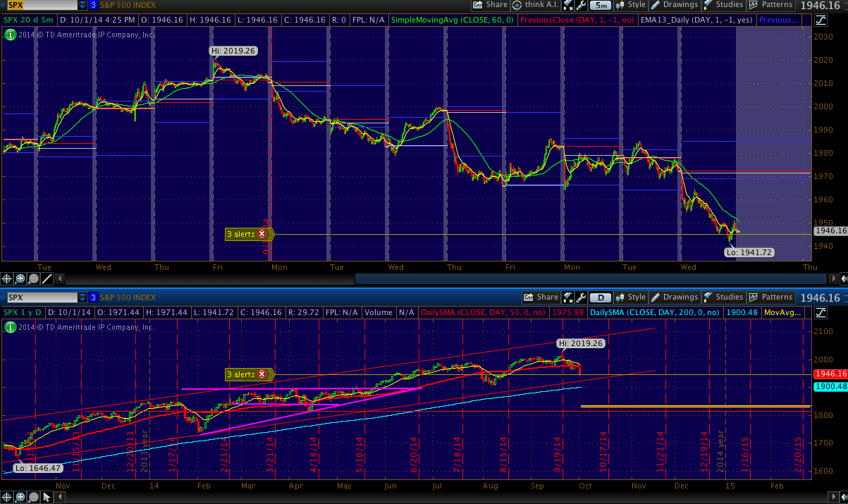Open Studies in upper chart toolbar
The image size is (848, 504).
[x=723, y=5]
